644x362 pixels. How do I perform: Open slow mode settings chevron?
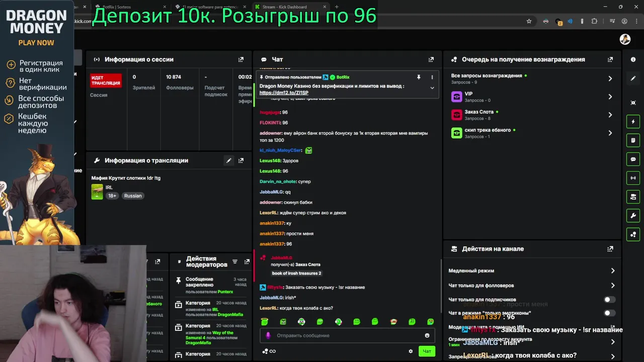pyautogui.click(x=612, y=270)
